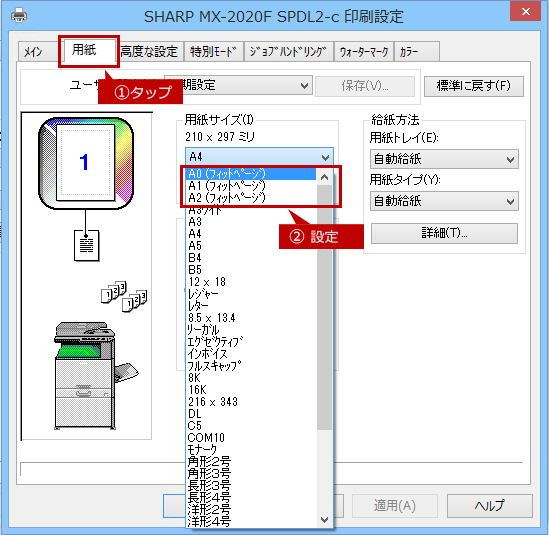This screenshot has height=535, width=549.
Task: Open the カラー tab
Action: (x=417, y=52)
